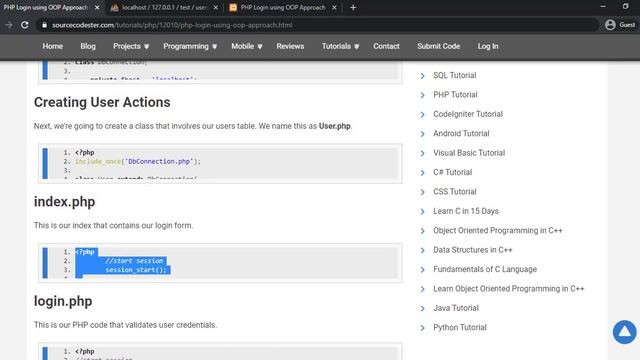Click the highlighted session_start(); code line
The width and height of the screenshot is (640, 360).
[x=136, y=270]
